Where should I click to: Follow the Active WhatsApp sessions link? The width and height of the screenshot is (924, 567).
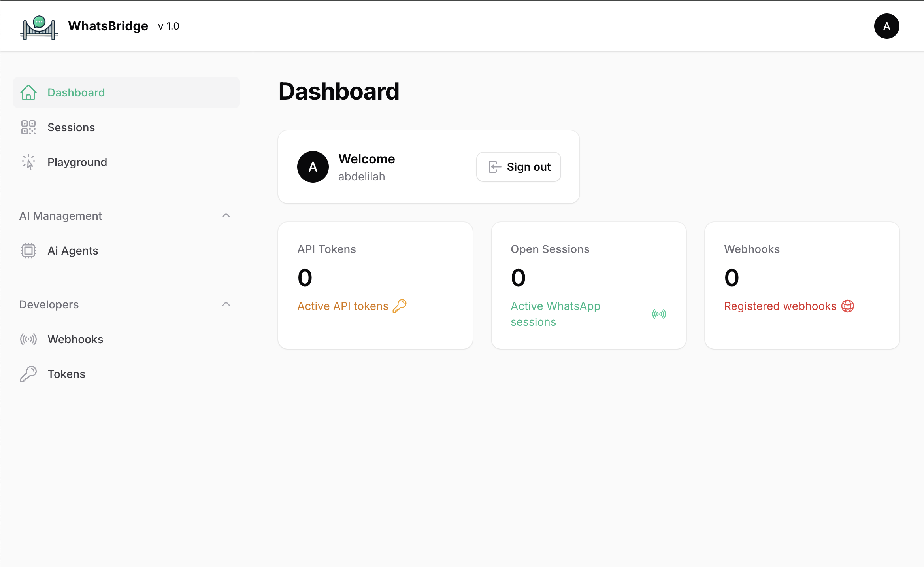(555, 314)
